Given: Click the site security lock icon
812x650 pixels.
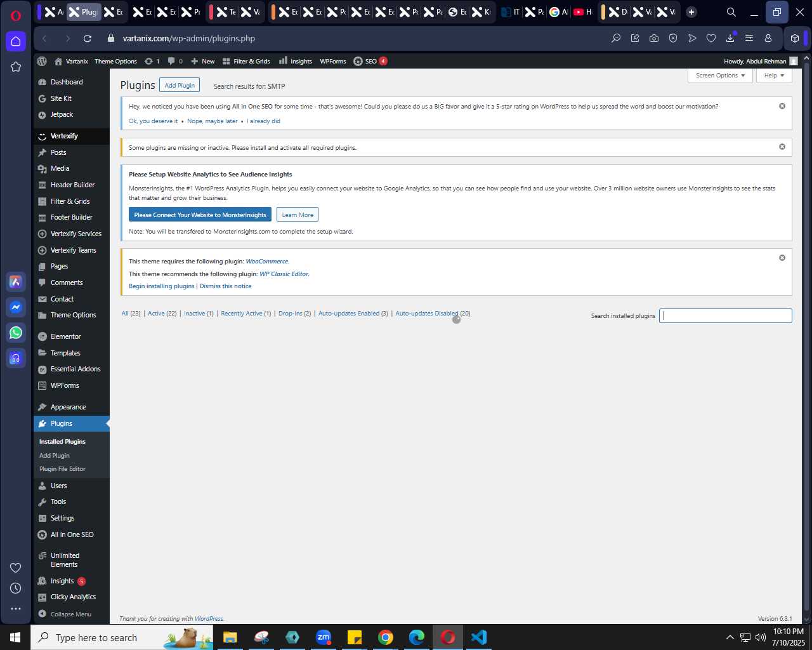Looking at the screenshot, I should tap(111, 38).
